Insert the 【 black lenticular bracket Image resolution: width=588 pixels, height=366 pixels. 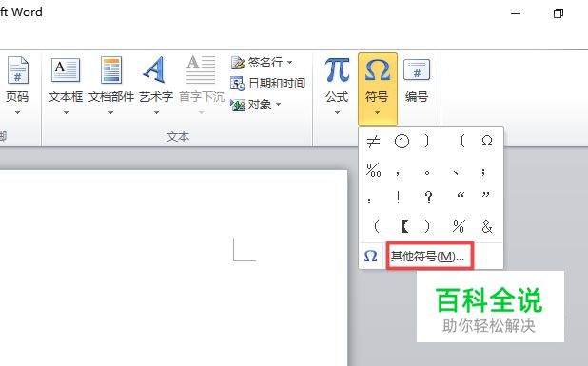pyautogui.click(x=404, y=226)
